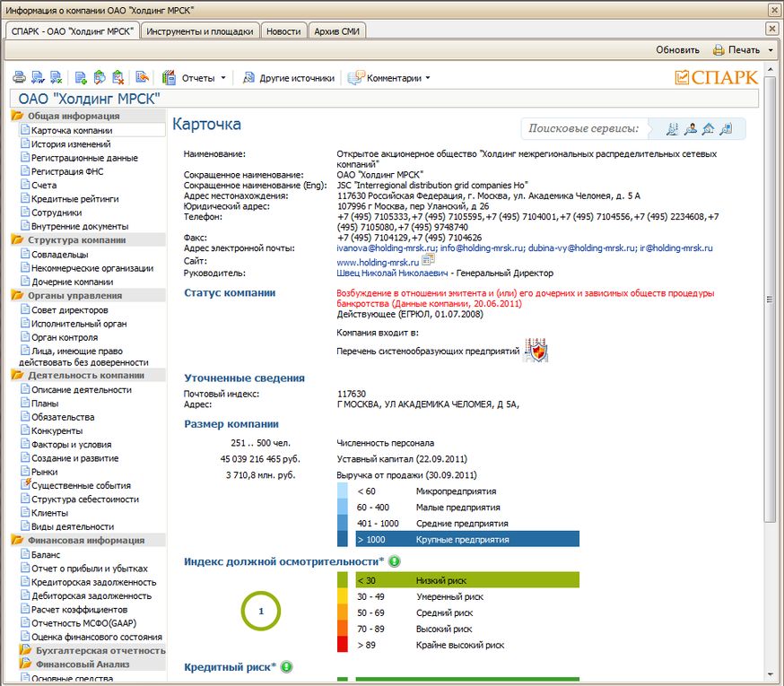Click the green info icon beside Кредитный риск
This screenshot has height=686, width=784.
[286, 667]
